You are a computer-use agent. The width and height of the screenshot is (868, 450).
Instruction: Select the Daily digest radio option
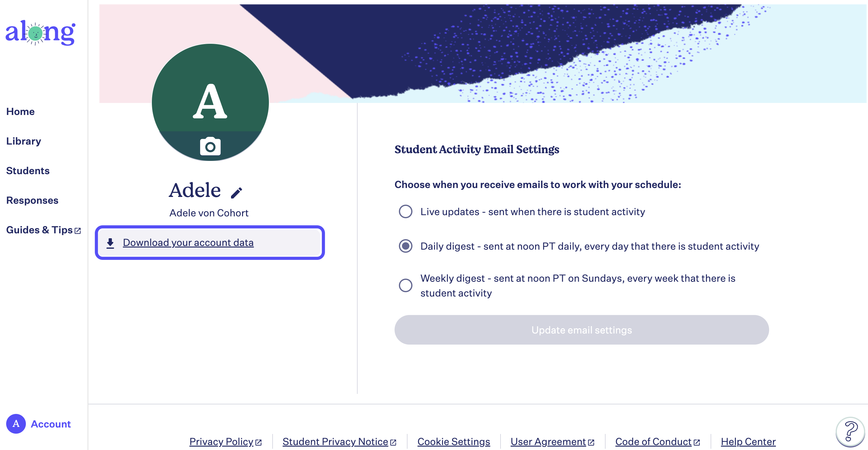coord(405,246)
